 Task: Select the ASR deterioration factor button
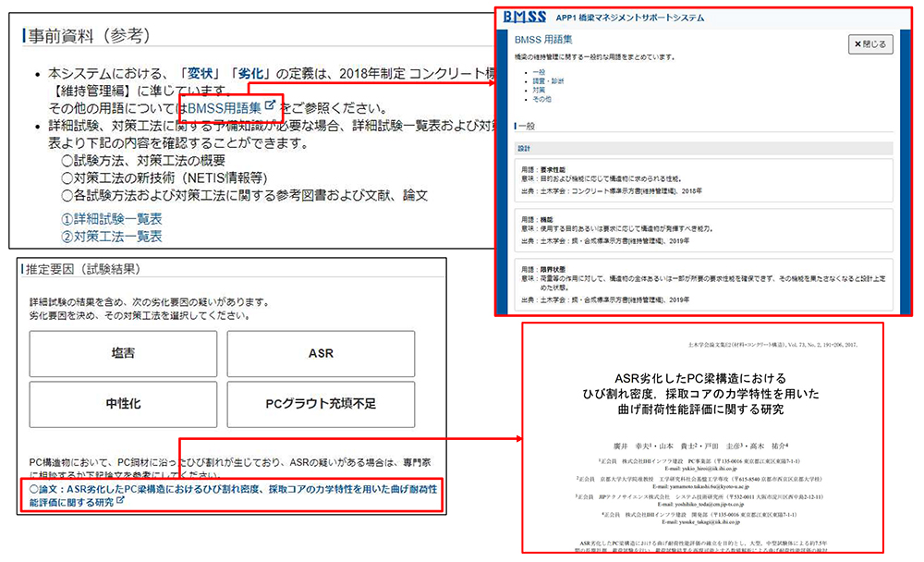pyautogui.click(x=320, y=352)
